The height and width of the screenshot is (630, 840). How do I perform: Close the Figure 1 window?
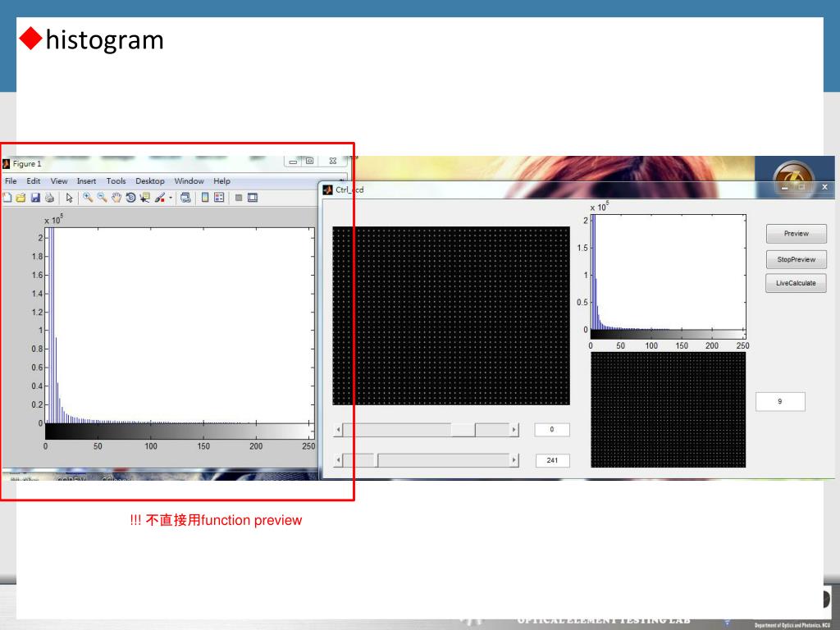tap(333, 162)
